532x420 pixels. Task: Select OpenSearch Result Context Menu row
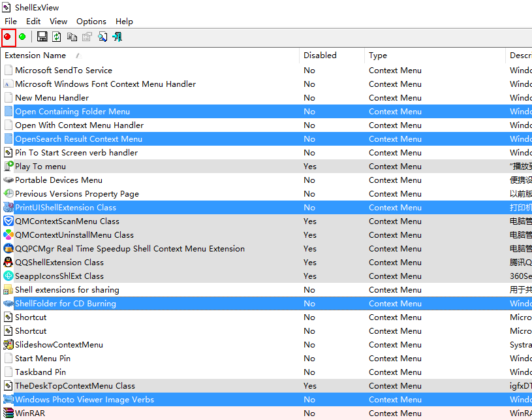coord(266,139)
